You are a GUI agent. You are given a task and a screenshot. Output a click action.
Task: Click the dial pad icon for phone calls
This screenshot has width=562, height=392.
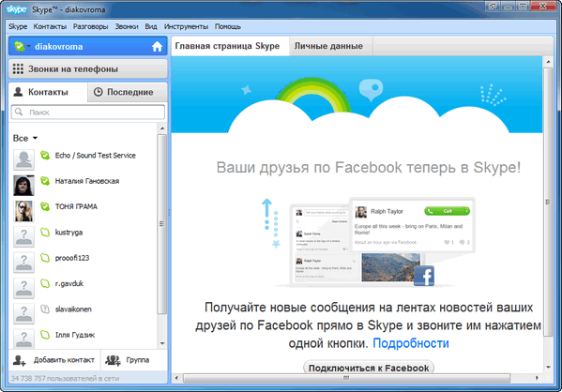pos(18,68)
